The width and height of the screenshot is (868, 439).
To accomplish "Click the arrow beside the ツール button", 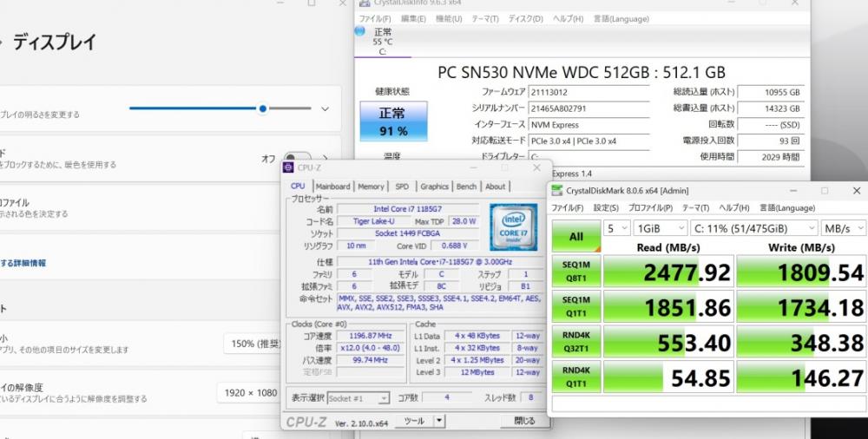I will [438, 422].
